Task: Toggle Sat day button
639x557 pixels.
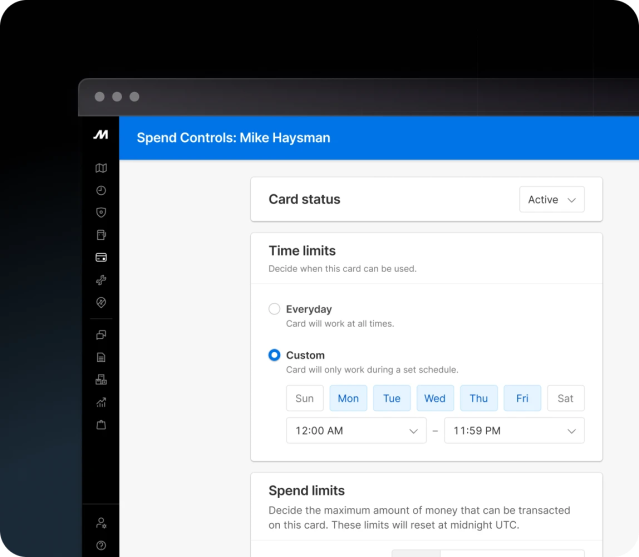Action: (x=565, y=398)
